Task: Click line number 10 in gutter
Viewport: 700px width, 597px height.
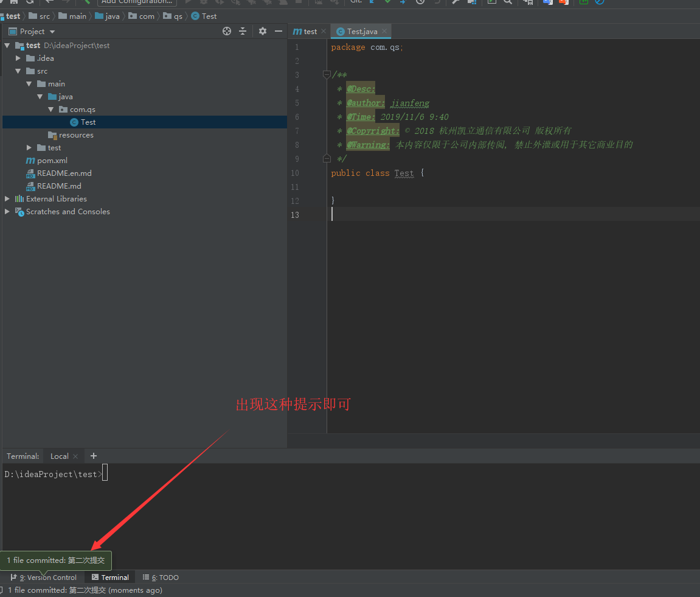Action: coord(294,173)
